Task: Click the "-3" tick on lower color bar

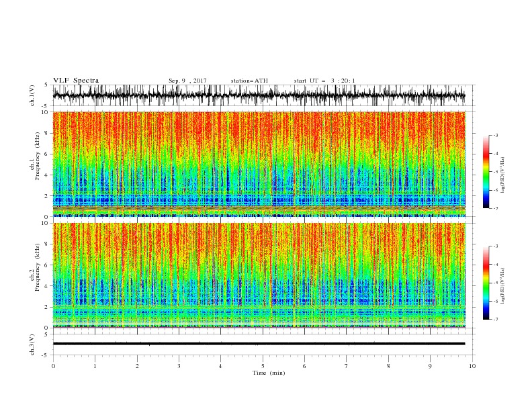Action: pyautogui.click(x=496, y=246)
